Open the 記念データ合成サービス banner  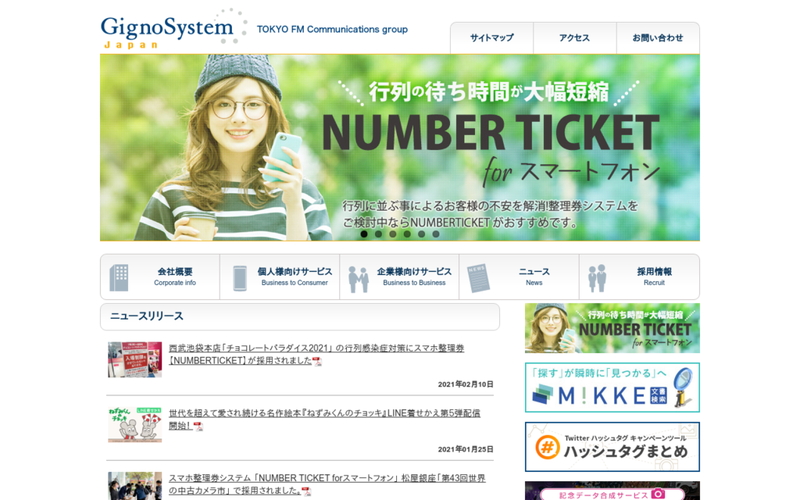point(612,491)
